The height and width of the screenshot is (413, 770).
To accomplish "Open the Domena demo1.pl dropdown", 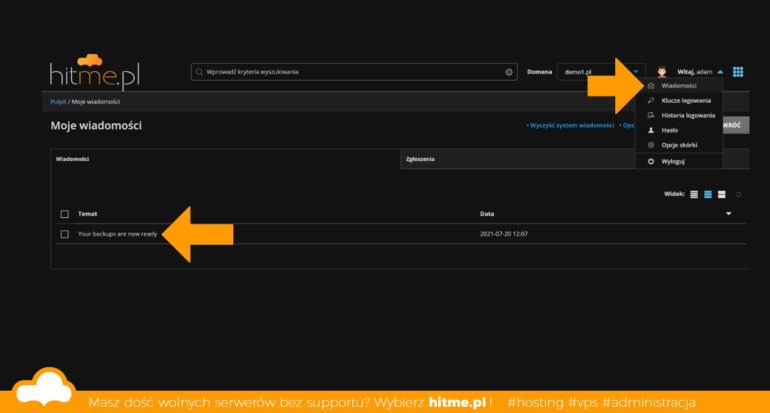I will (x=601, y=72).
